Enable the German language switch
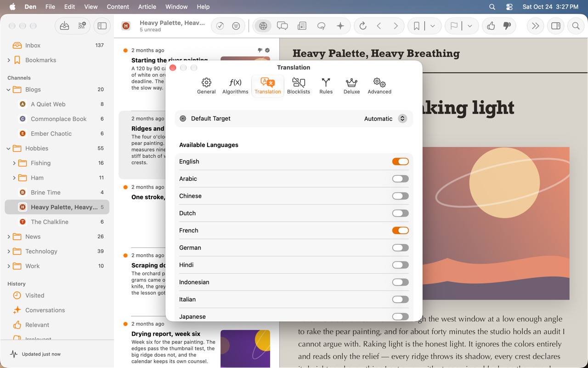This screenshot has height=368, width=588. [x=400, y=248]
